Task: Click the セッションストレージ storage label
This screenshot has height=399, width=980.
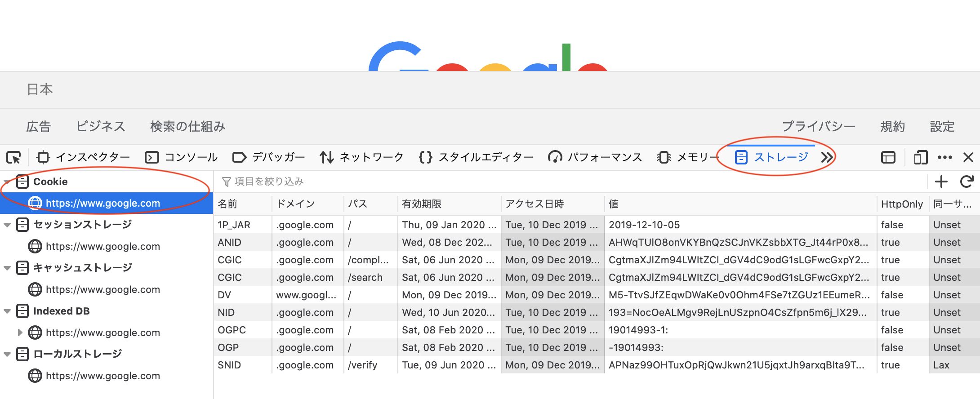Action: point(82,225)
